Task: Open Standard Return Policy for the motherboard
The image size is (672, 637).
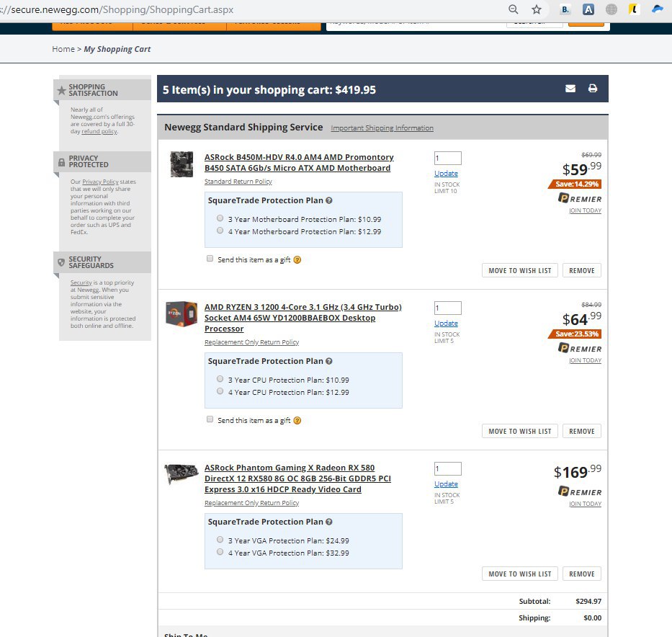Action: [x=238, y=182]
